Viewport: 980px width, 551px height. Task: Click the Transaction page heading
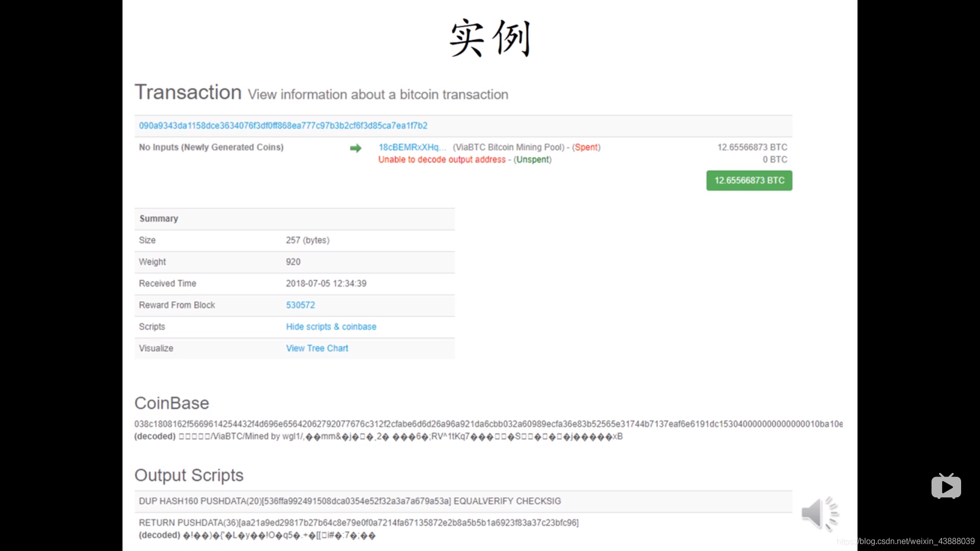point(188,92)
